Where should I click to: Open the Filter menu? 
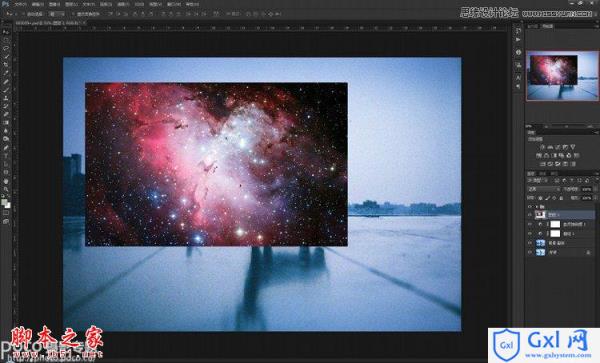123,4
